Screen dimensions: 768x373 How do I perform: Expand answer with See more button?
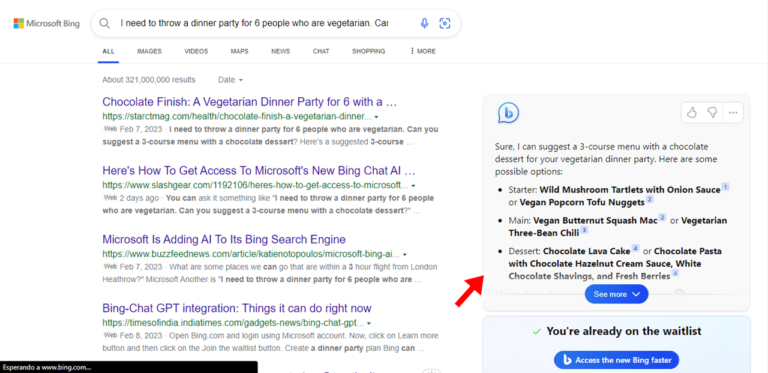[616, 294]
